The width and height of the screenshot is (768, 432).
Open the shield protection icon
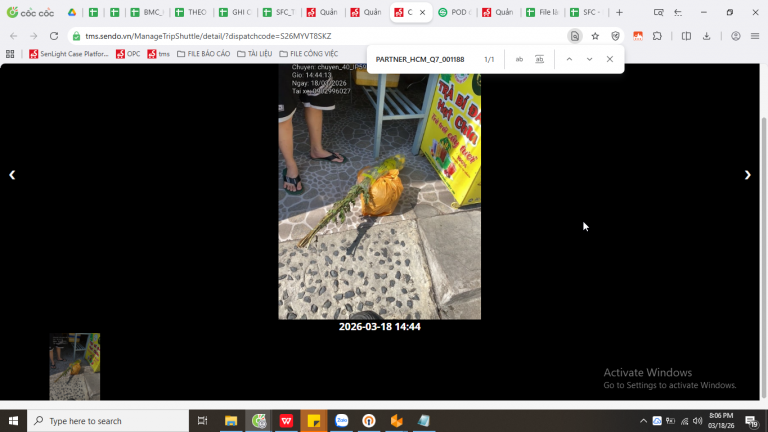tap(616, 36)
